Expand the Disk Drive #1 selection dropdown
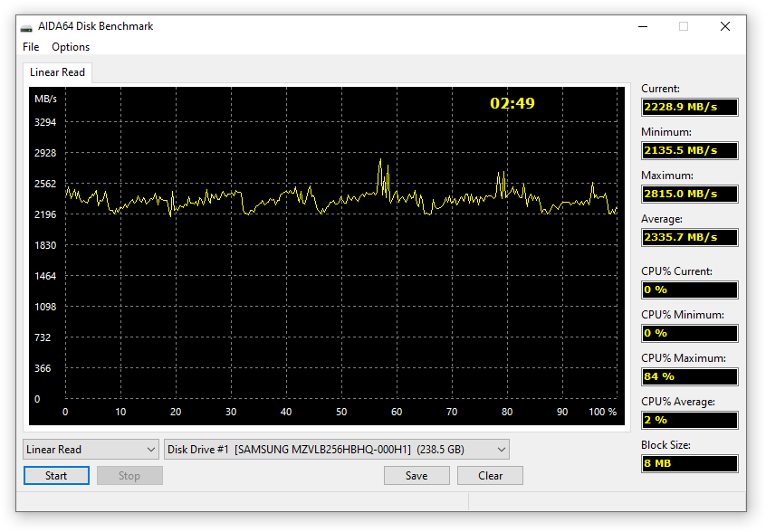 (x=336, y=450)
